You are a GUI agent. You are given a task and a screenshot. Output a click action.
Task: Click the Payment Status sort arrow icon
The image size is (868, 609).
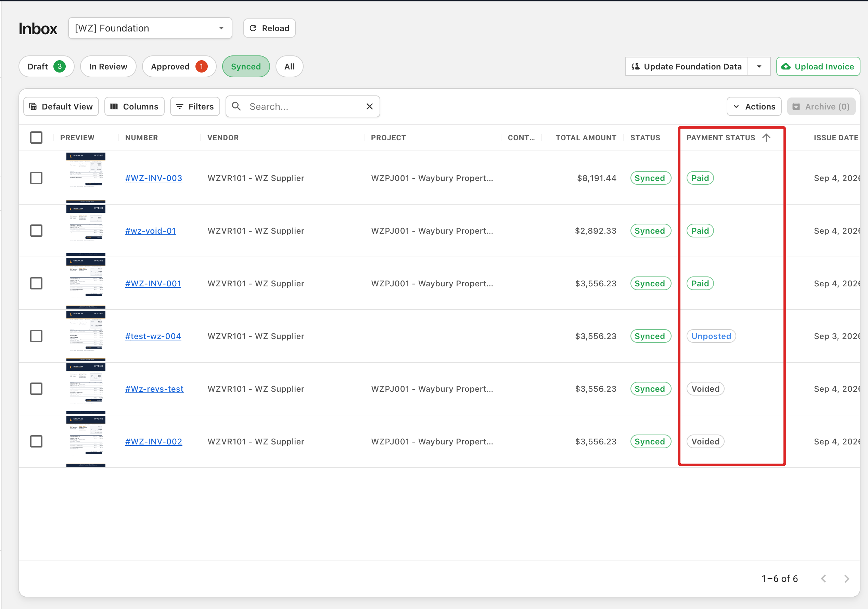(766, 138)
